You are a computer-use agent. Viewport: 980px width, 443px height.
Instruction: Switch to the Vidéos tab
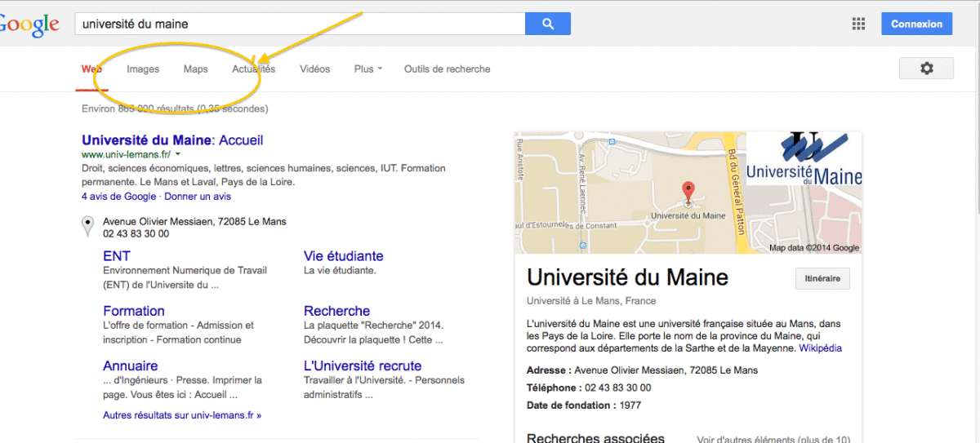(315, 69)
